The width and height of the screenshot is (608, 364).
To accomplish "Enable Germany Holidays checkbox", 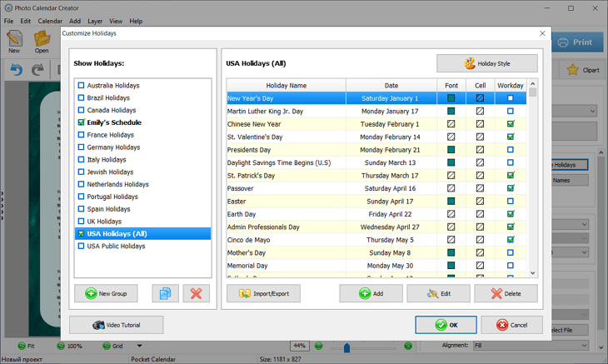I will click(81, 147).
